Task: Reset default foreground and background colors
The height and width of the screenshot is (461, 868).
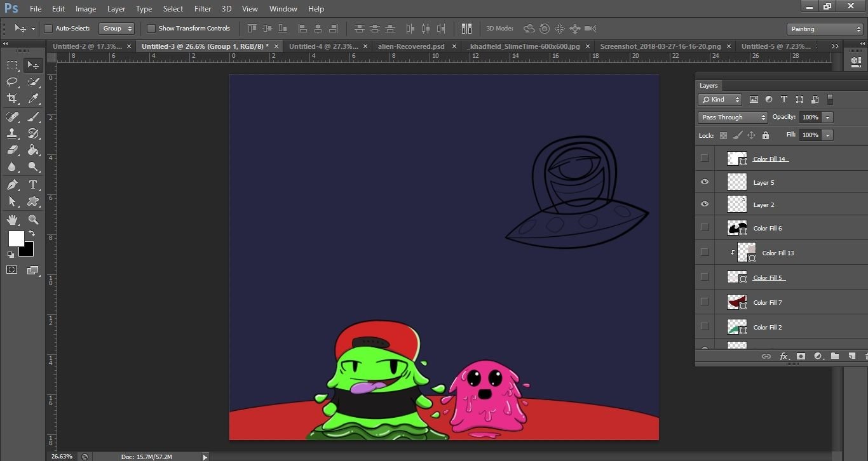Action: [x=10, y=255]
